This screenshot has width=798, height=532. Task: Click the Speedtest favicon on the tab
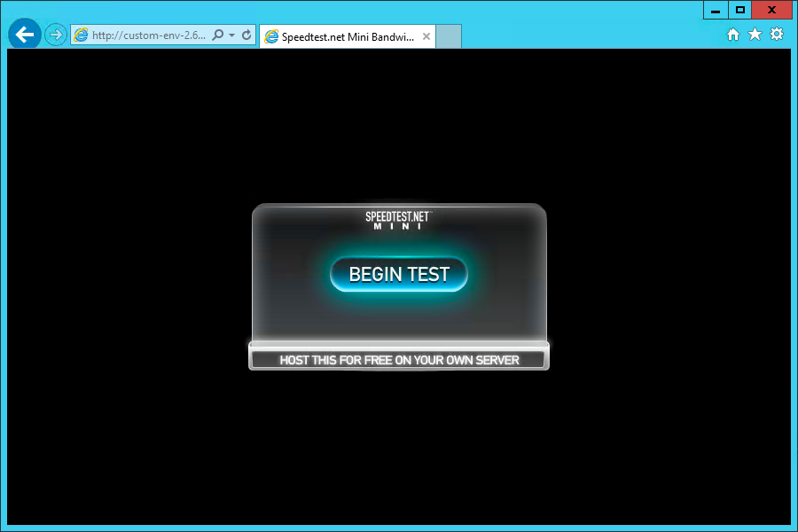[272, 36]
